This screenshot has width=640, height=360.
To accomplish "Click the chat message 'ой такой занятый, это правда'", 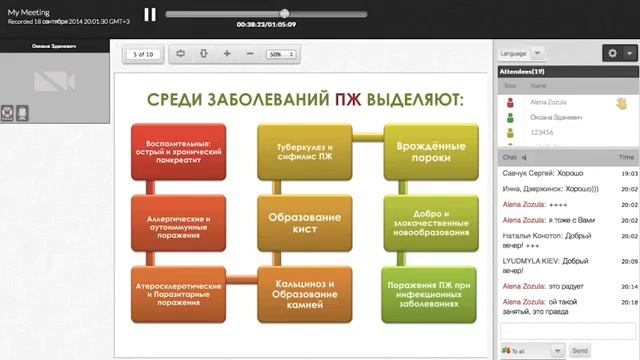I will point(540,307).
